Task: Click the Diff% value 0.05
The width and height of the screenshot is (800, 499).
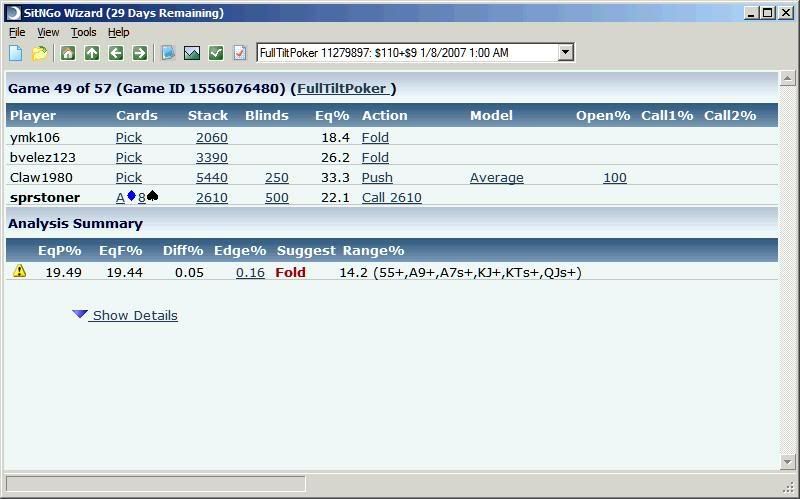Action: (189, 272)
